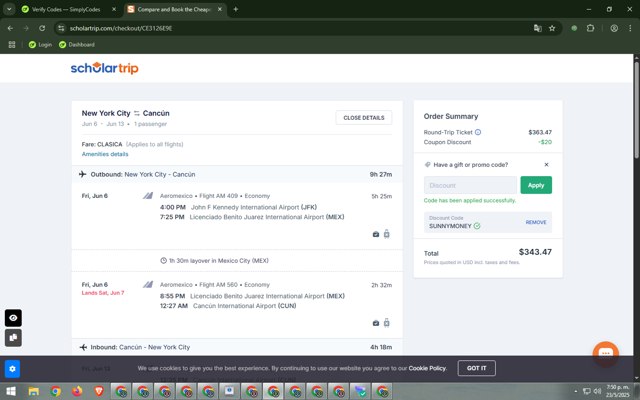
Task: Open the orange chat bubble widget
Action: 605,354
